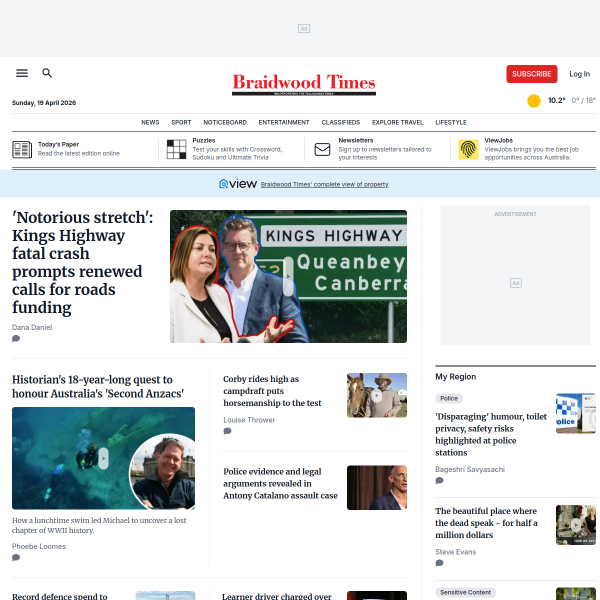Image resolution: width=600 pixels, height=600 pixels.
Task: Click the Today's Paper label
Action: click(x=58, y=145)
